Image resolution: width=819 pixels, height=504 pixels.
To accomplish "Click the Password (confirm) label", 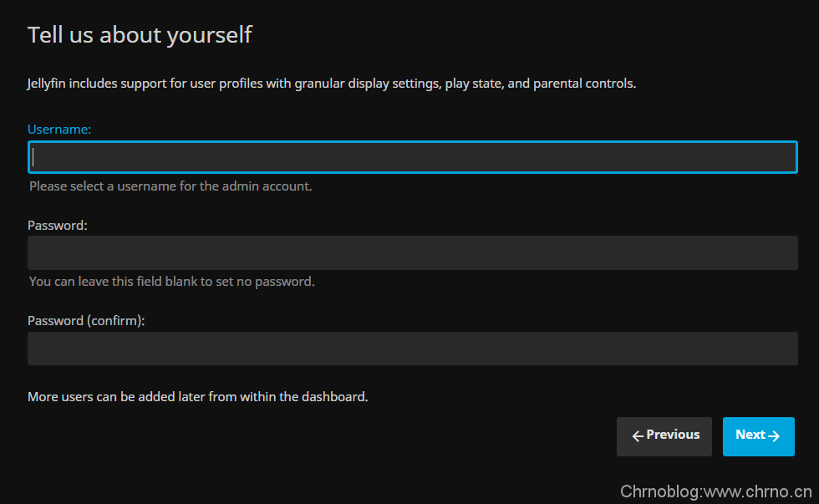I will point(86,321).
